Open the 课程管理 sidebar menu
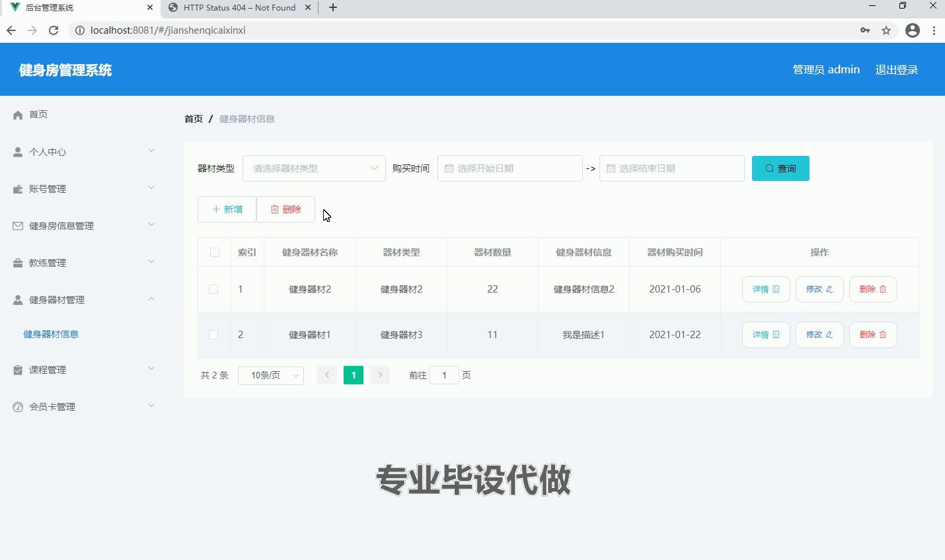The height and width of the screenshot is (560, 945). tap(84, 370)
